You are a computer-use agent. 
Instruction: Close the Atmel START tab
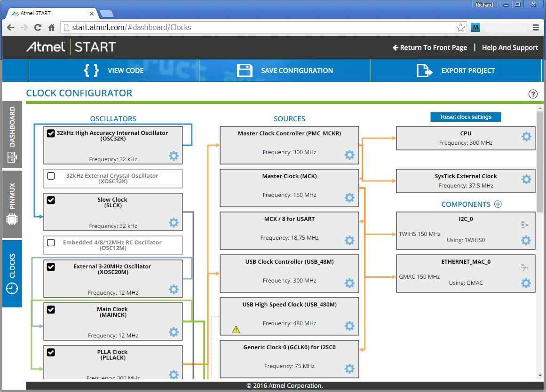point(91,14)
